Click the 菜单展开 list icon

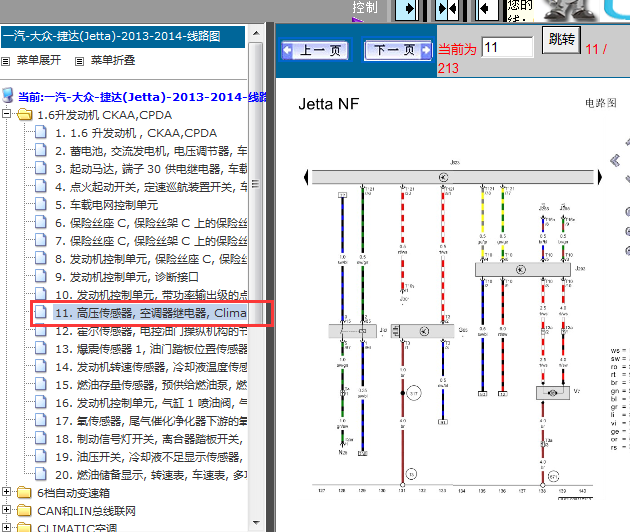pyautogui.click(x=6, y=61)
